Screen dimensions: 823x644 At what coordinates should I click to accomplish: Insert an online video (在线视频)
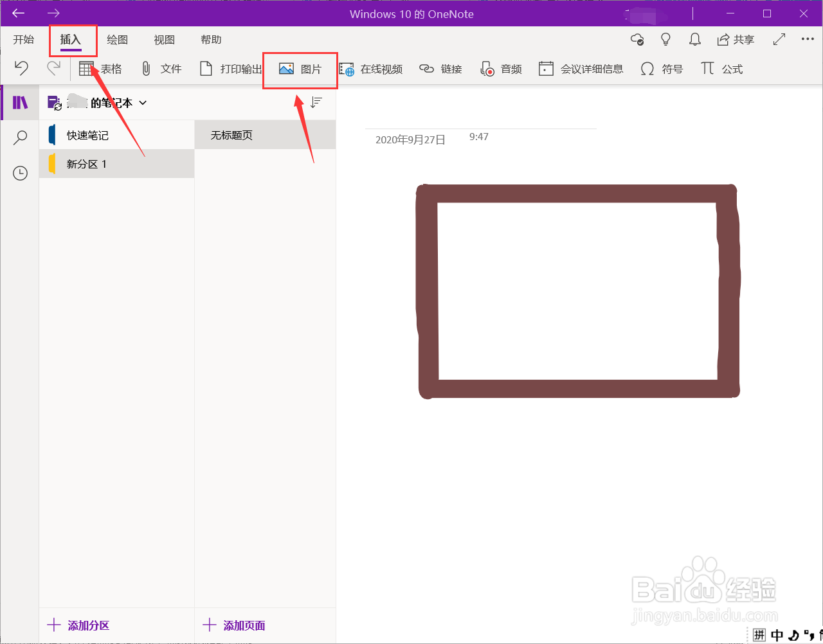click(371, 69)
